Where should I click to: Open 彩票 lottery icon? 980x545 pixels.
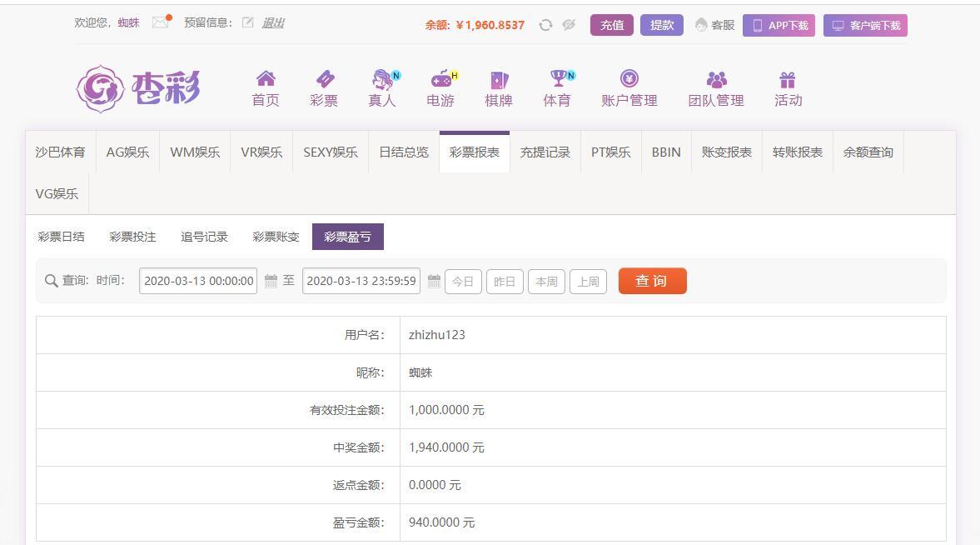[325, 79]
